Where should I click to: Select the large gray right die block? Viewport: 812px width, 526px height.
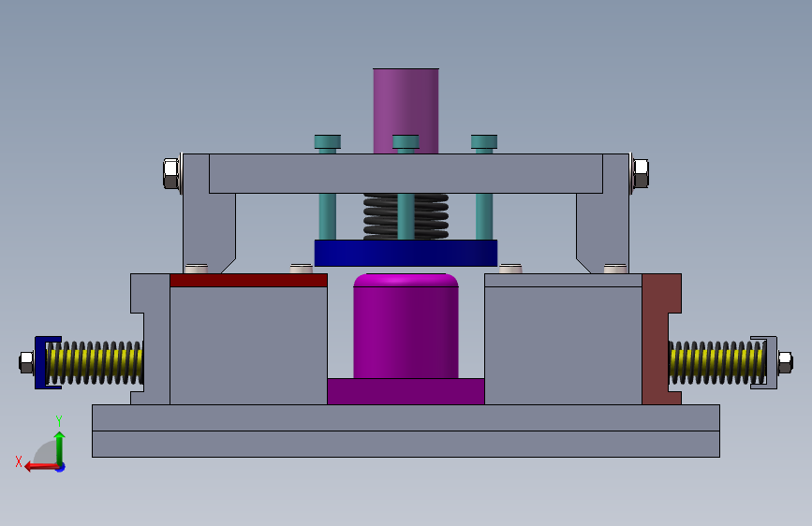coord(564,345)
